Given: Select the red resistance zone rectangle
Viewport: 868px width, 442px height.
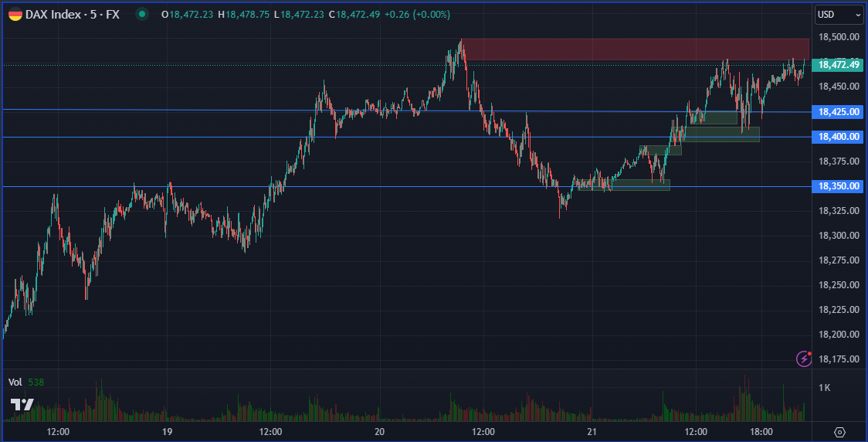Looking at the screenshot, I should tap(636, 49).
